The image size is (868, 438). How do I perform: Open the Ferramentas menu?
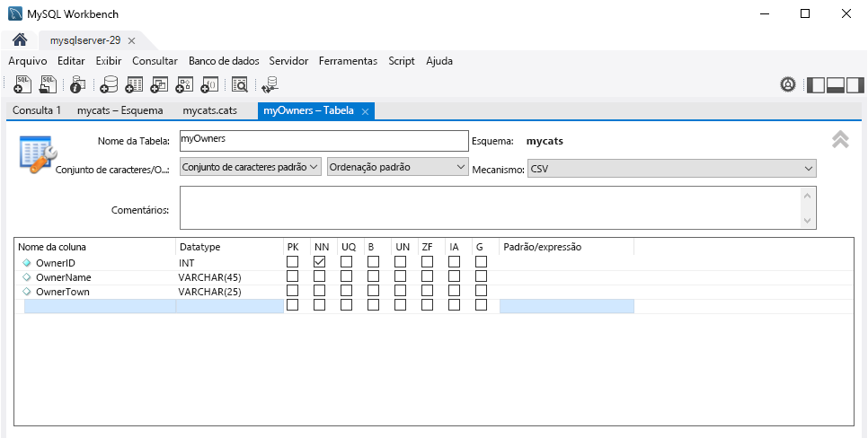click(349, 61)
